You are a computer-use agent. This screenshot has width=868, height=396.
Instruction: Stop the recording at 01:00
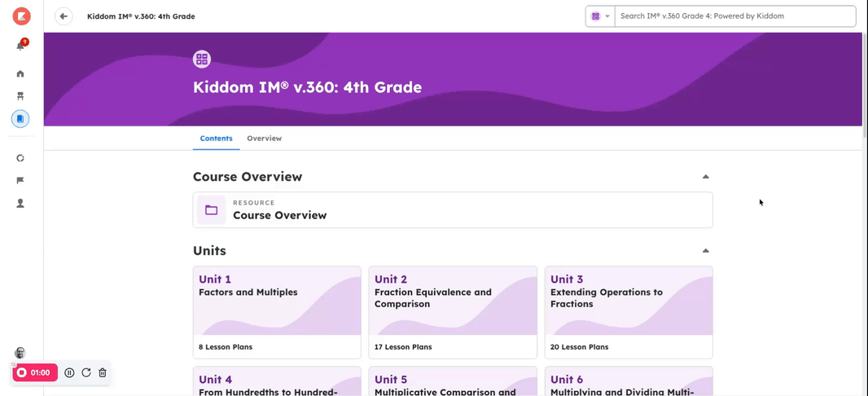click(35, 372)
